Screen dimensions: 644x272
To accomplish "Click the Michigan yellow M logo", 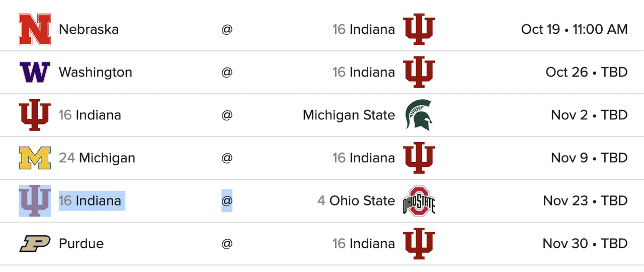I will click(x=35, y=158).
